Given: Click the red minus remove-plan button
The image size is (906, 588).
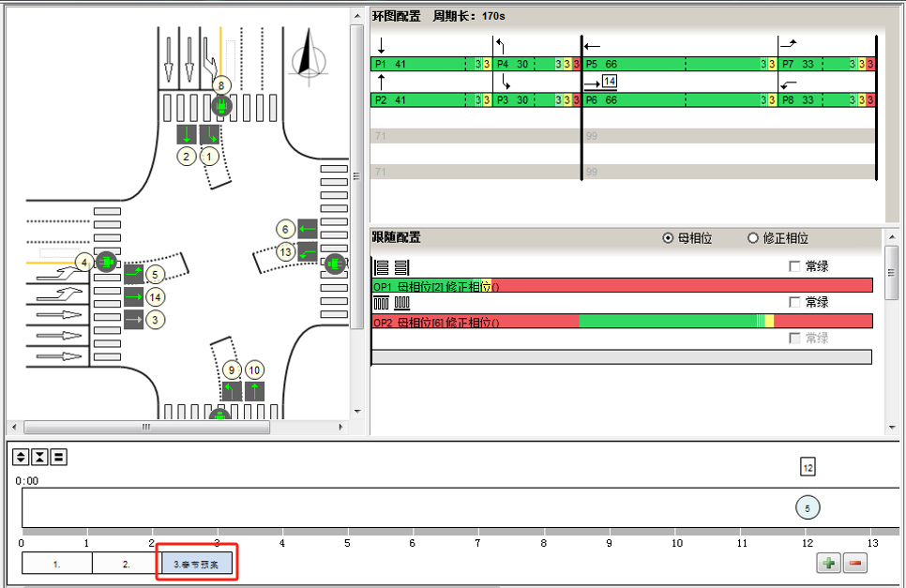Looking at the screenshot, I should tap(854, 564).
